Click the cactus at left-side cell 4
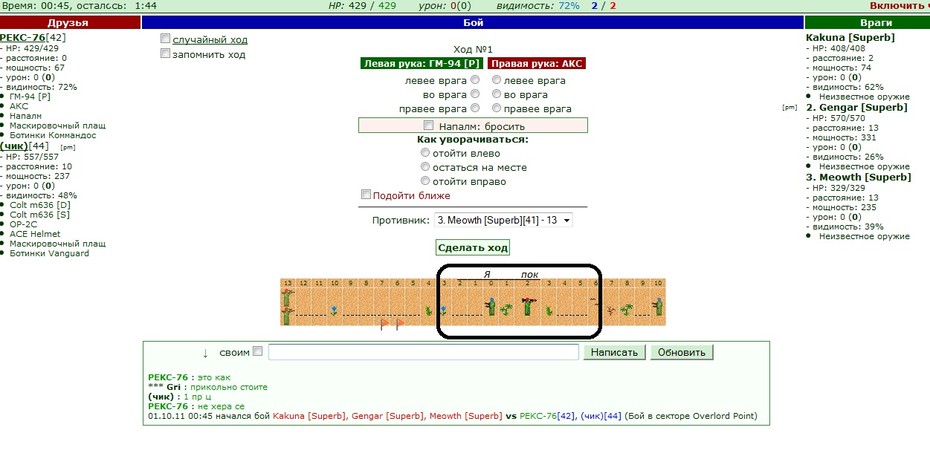Image resolution: width=930 pixels, height=459 pixels. [x=428, y=310]
